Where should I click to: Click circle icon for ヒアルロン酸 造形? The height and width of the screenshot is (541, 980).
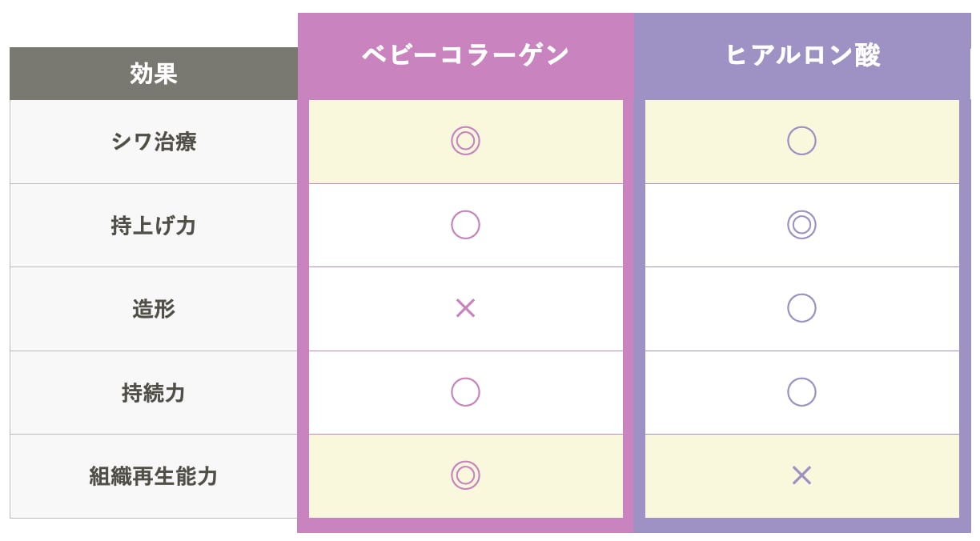pos(801,308)
